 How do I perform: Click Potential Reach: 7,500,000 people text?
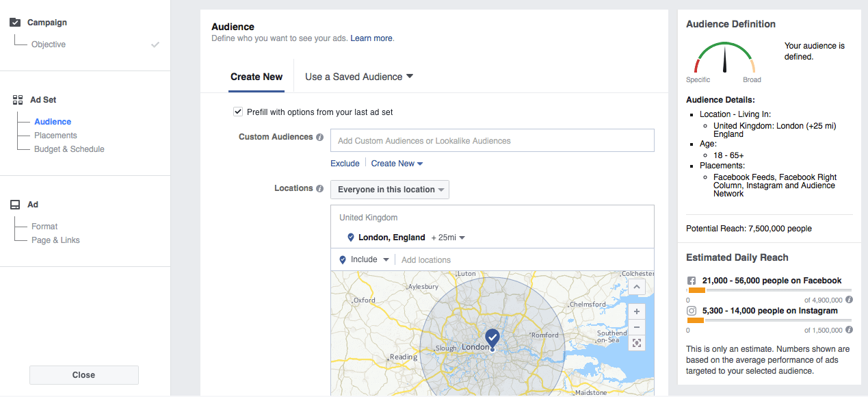[749, 229]
